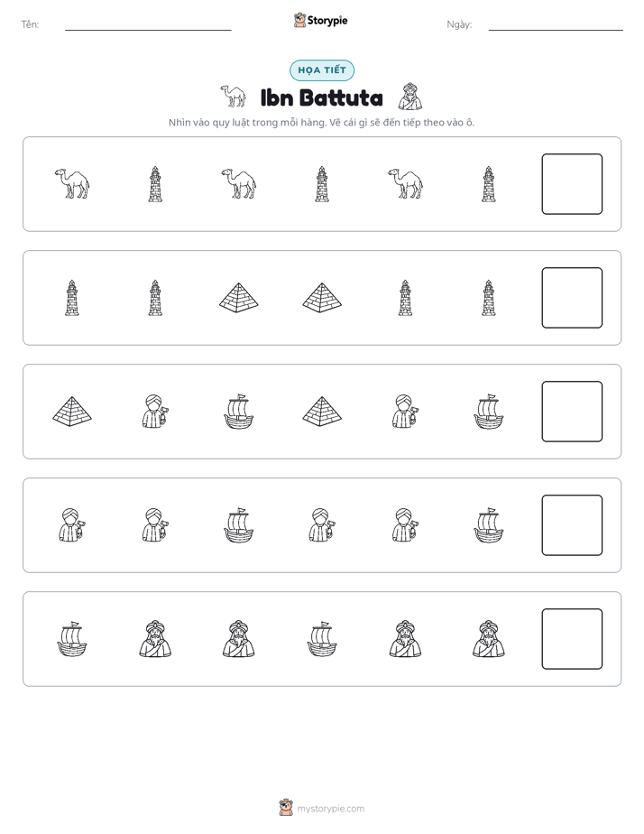Click the empty answer box in row one
Screen dimensions: 644x834
pyautogui.click(x=572, y=184)
